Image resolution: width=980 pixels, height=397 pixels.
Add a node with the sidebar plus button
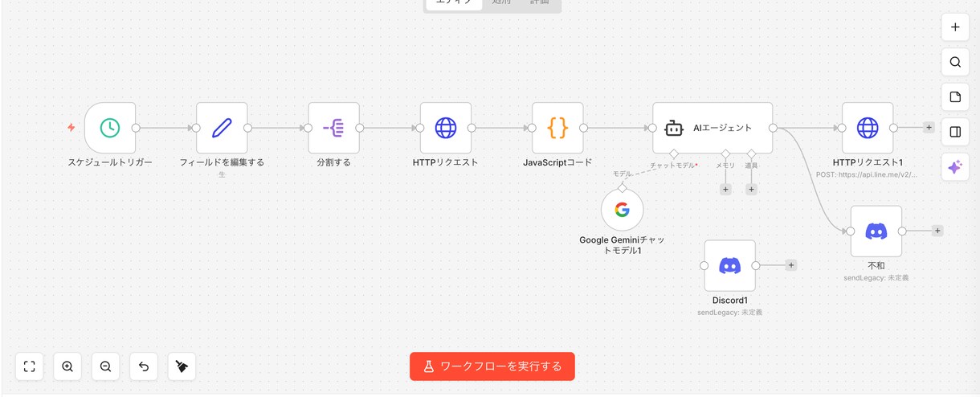(x=955, y=27)
